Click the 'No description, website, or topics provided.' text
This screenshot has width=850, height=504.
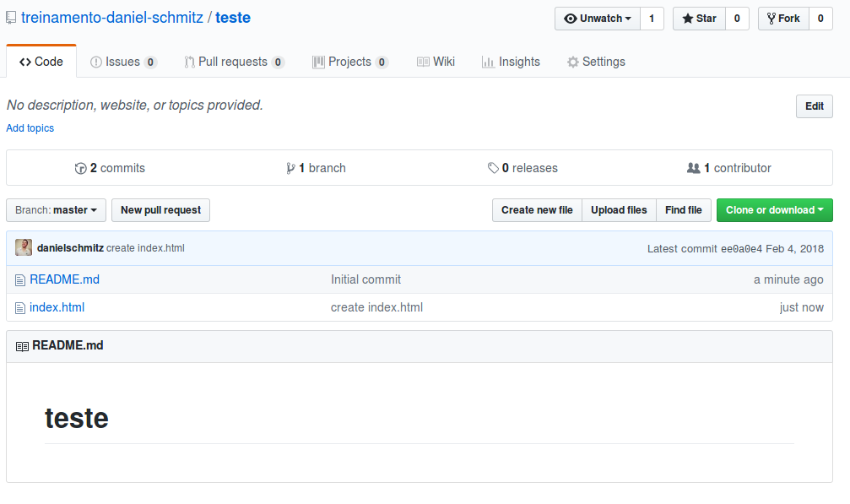pos(134,106)
